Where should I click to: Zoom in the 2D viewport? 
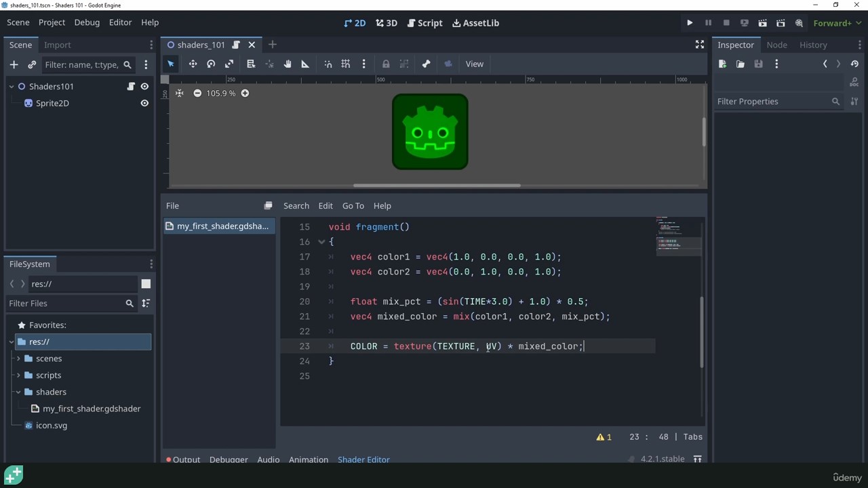coord(245,93)
